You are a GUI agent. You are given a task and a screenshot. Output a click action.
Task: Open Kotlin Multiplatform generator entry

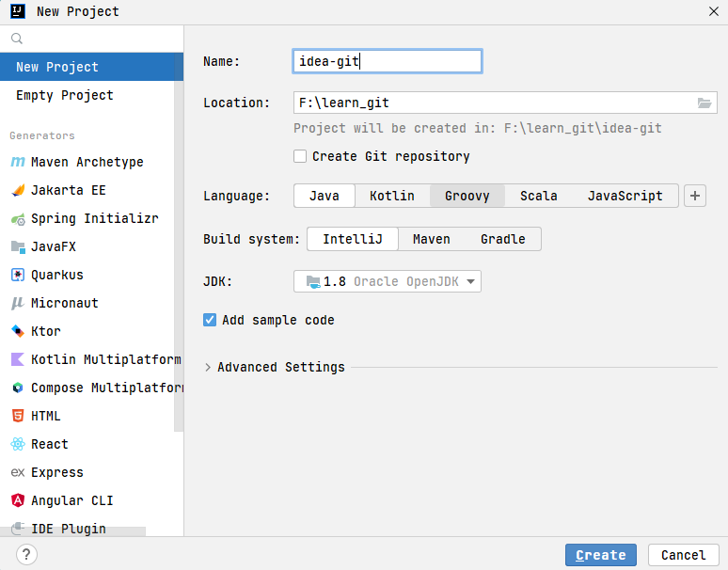[87, 359]
